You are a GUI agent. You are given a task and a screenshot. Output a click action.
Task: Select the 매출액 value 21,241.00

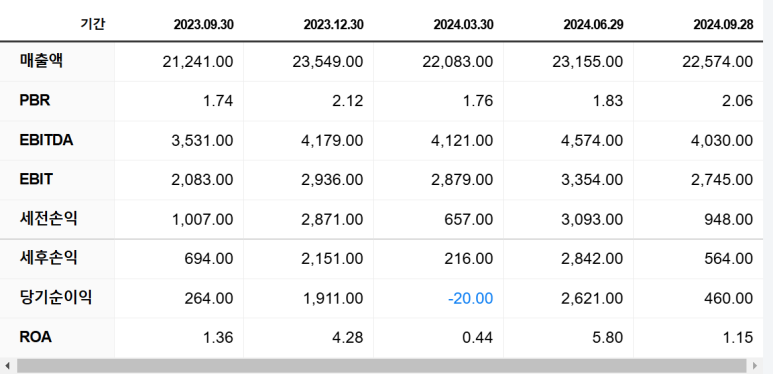tap(198, 62)
